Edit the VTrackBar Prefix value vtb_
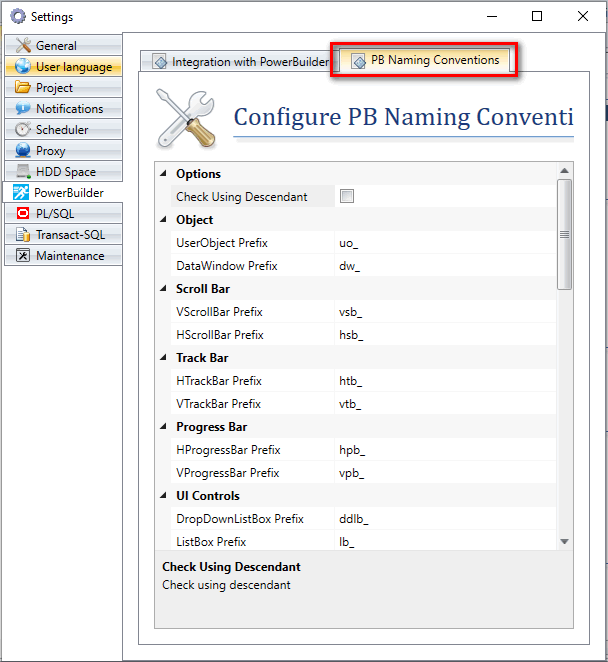608x662 pixels. coord(445,404)
